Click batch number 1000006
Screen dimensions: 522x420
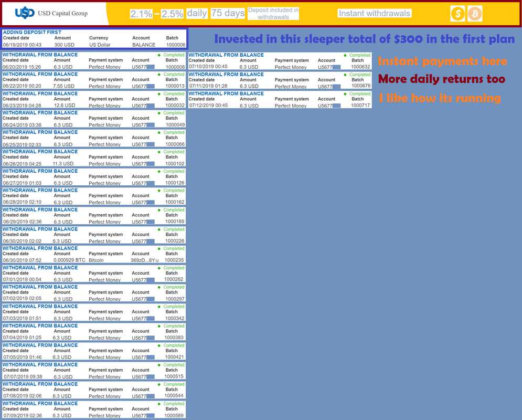click(x=176, y=45)
